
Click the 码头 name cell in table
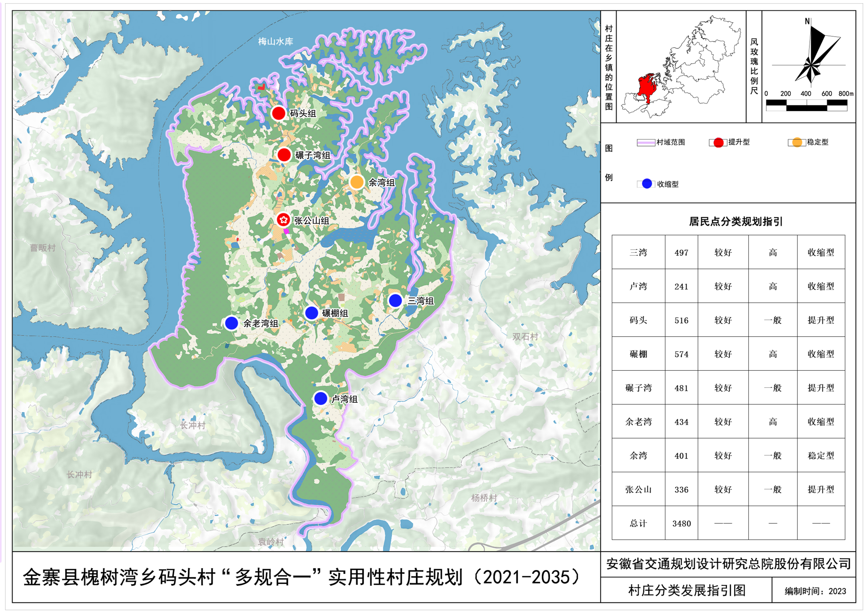[x=638, y=320]
